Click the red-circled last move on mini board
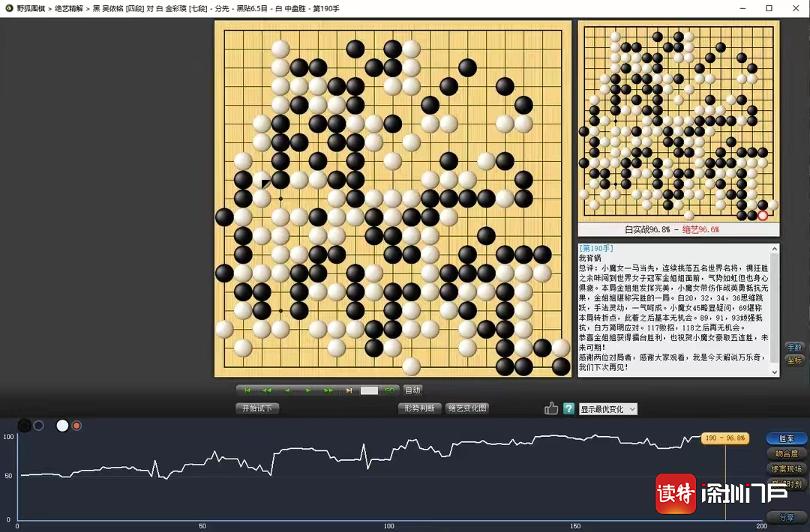The width and height of the screenshot is (810, 532). (763, 216)
